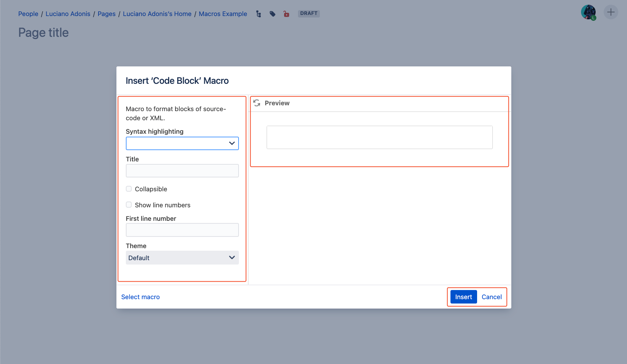
Task: Click the labels tag icon
Action: pos(272,14)
